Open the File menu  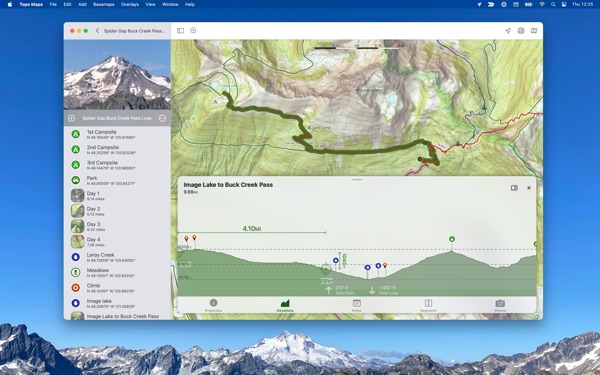pos(53,4)
